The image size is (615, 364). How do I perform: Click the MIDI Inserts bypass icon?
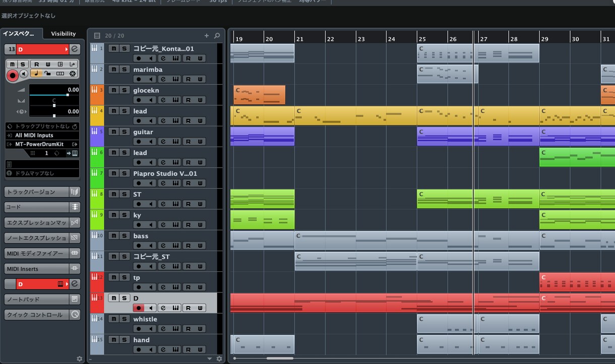[x=75, y=268]
